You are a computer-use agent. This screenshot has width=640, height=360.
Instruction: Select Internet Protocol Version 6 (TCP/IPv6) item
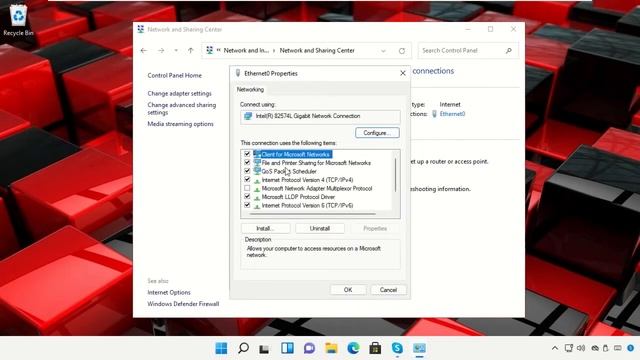coord(307,206)
